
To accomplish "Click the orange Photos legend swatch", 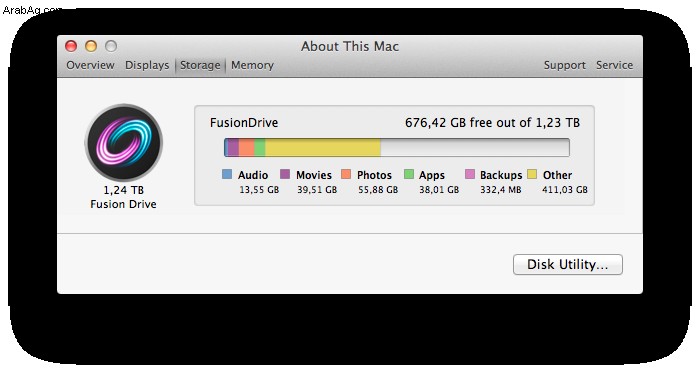I will coord(346,174).
